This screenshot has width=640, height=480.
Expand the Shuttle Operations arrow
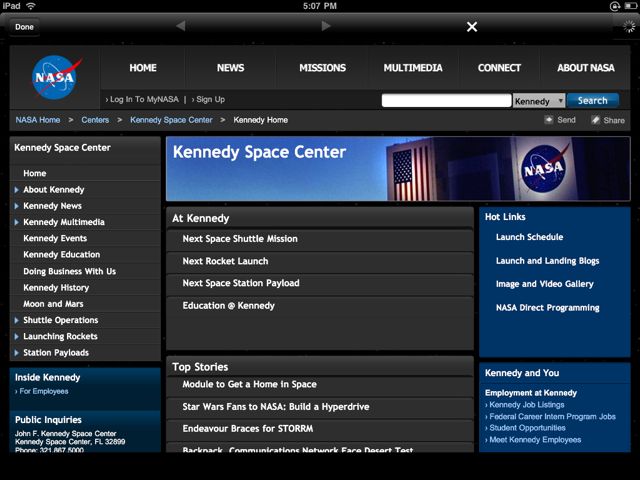point(16,320)
